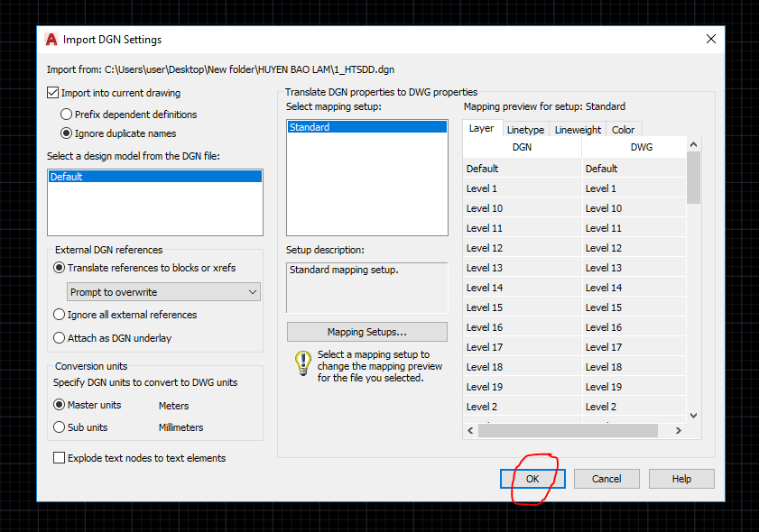759x532 pixels.
Task: Select Prefix dependent definitions option
Action: pyautogui.click(x=67, y=115)
